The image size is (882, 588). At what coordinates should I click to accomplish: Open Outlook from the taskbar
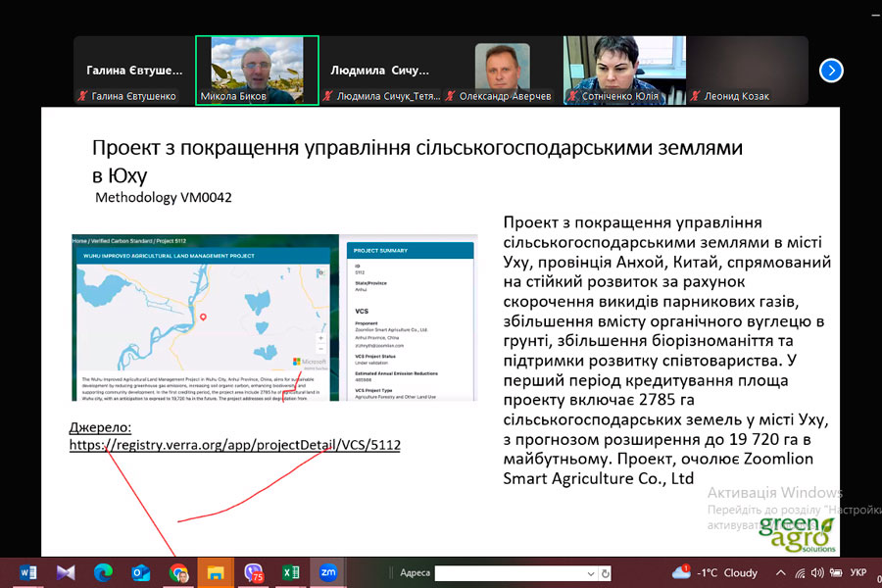point(140,572)
